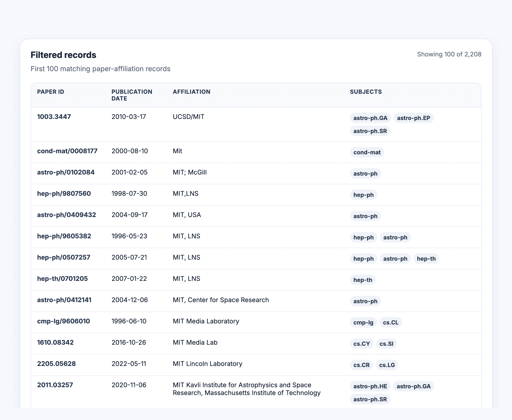
Task: Click the Showing 100 of 2,208 counter
Action: pos(449,54)
